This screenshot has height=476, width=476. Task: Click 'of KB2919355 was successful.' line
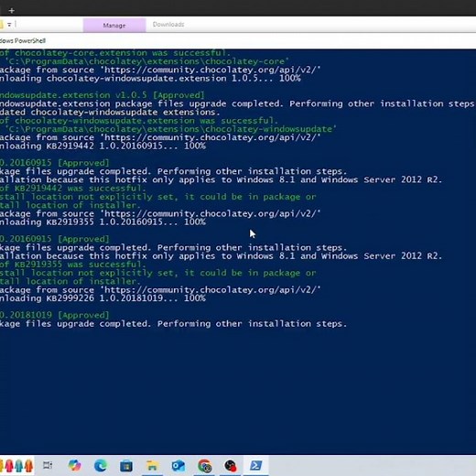tap(72, 265)
